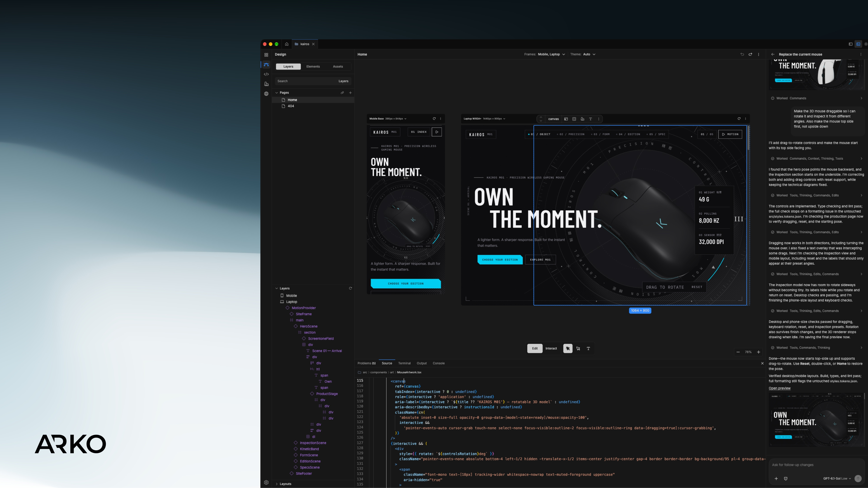
Task: Go back from Replace the current mouse chat
Action: 773,54
